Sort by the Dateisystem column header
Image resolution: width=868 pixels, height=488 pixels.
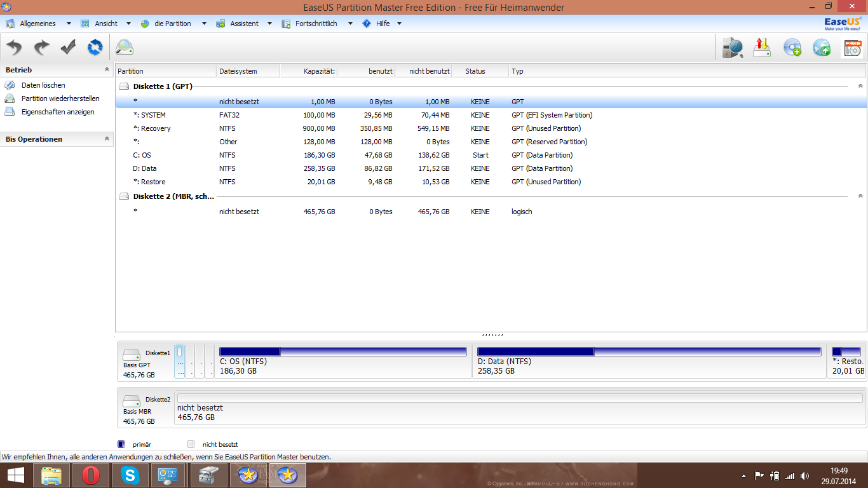click(248, 71)
